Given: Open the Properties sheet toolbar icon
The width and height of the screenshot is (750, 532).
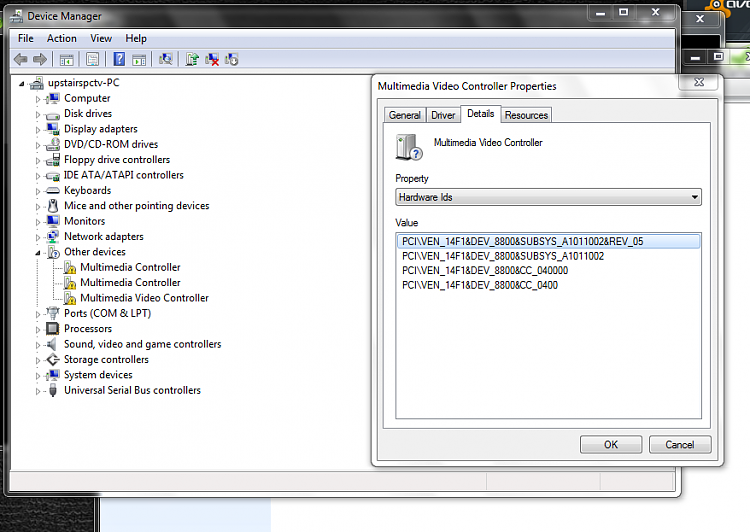Looking at the screenshot, I should 92,60.
